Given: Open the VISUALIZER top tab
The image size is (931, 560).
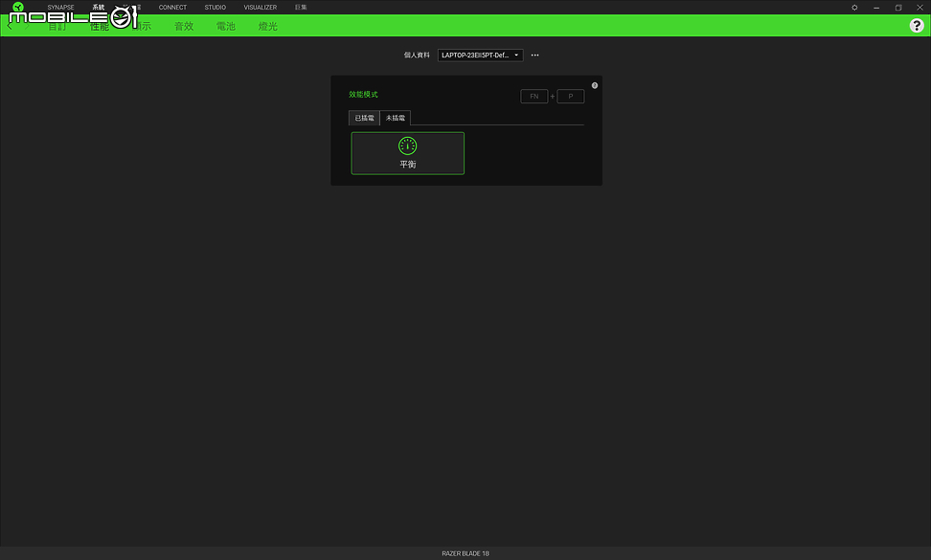Looking at the screenshot, I should [261, 7].
